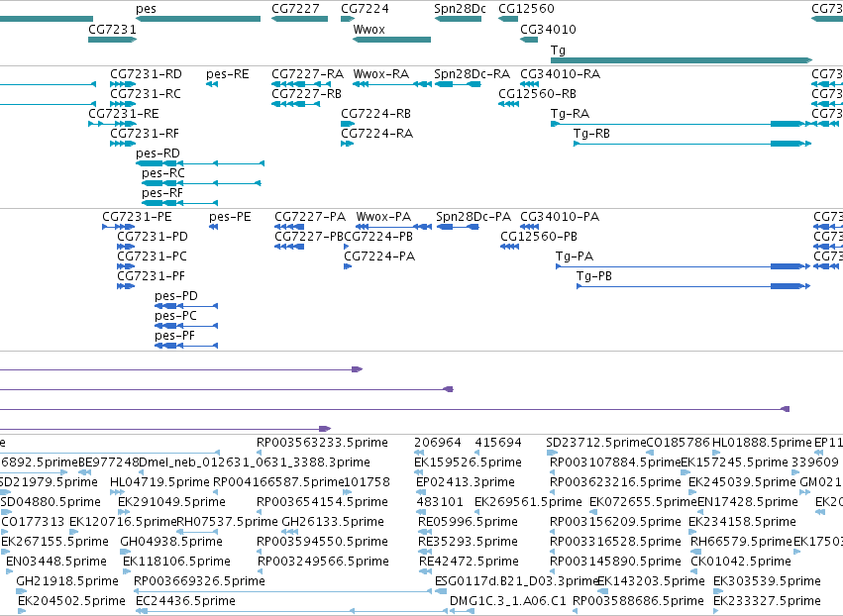Click the EC24436.5prime EST label

tap(185, 601)
